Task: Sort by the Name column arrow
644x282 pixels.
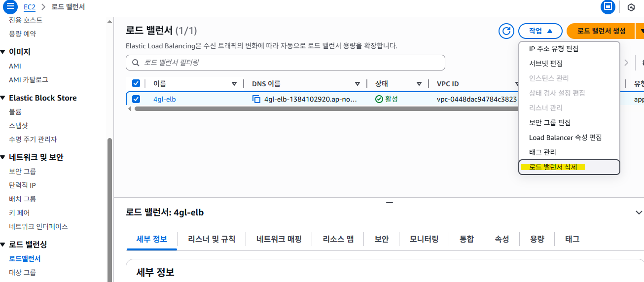Action: 234,84
